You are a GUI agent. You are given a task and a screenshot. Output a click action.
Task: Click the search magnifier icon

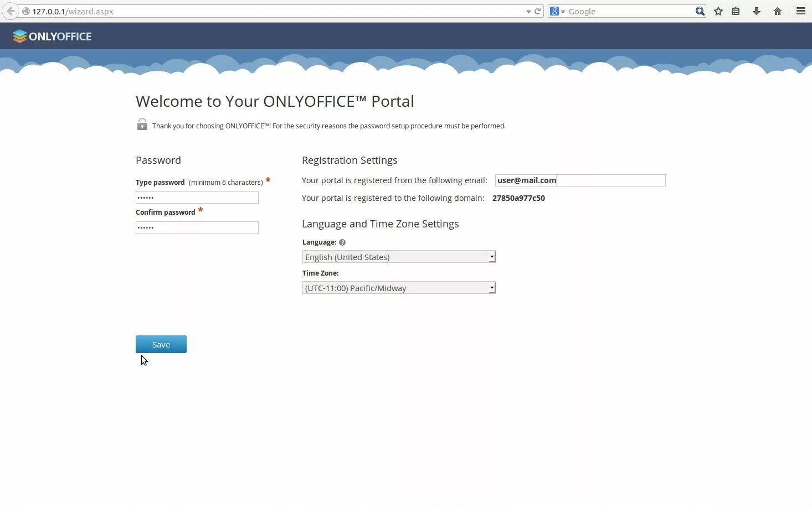(700, 11)
